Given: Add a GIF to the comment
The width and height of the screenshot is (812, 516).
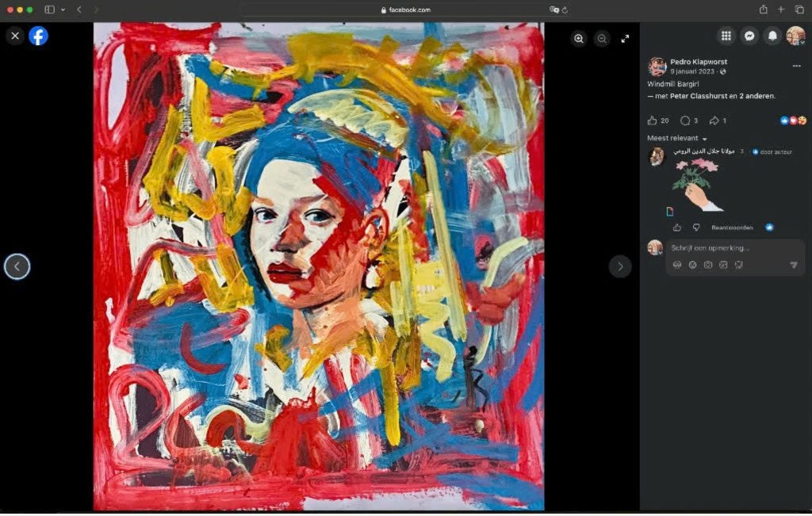Looking at the screenshot, I should point(723,265).
